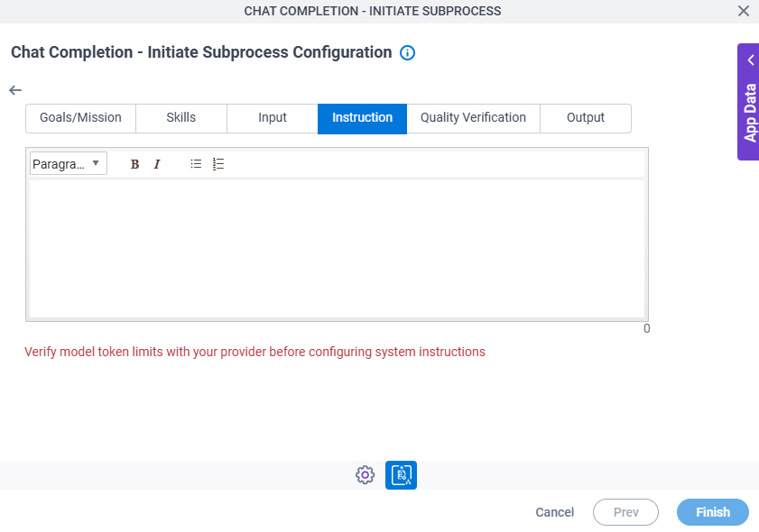759x532 pixels.
Task: Open the gear settings icon in the bottom bar
Action: pos(365,475)
